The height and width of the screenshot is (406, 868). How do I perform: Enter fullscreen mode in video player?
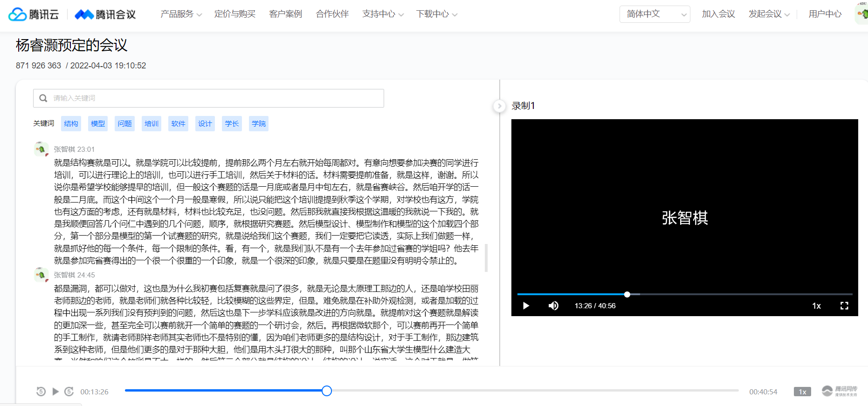(x=844, y=306)
